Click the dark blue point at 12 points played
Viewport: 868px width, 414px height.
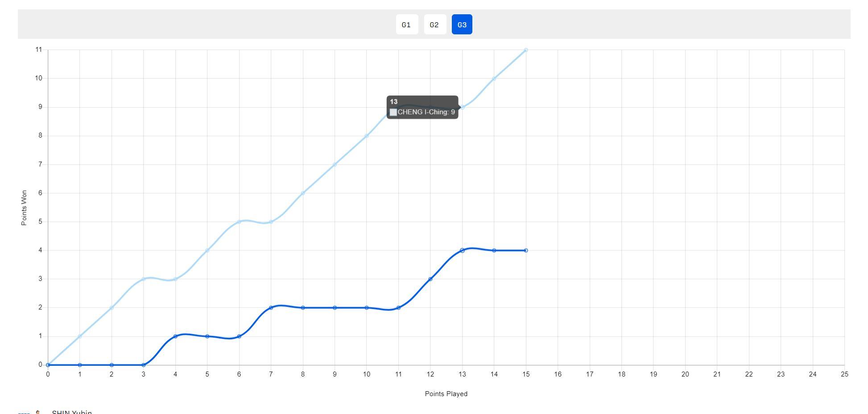[430, 279]
